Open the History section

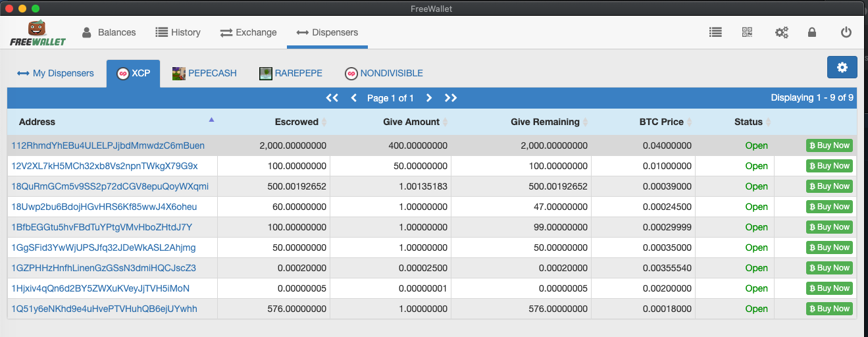pos(178,32)
